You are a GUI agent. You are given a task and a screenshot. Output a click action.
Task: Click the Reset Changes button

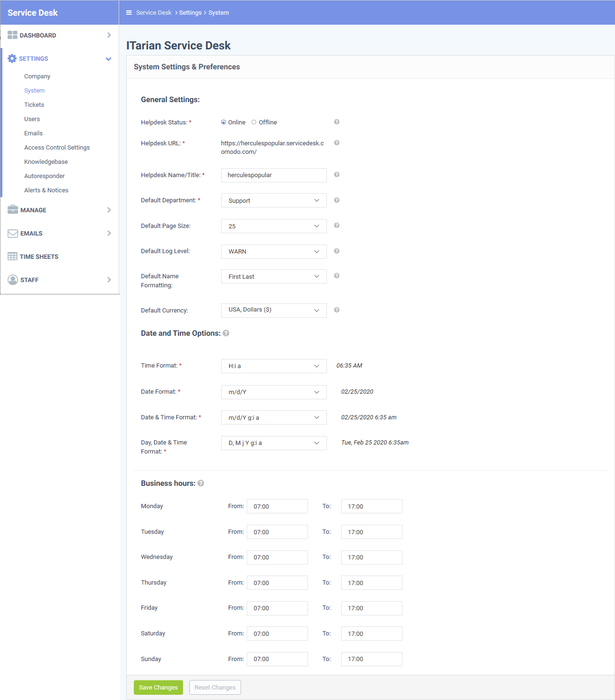[215, 688]
